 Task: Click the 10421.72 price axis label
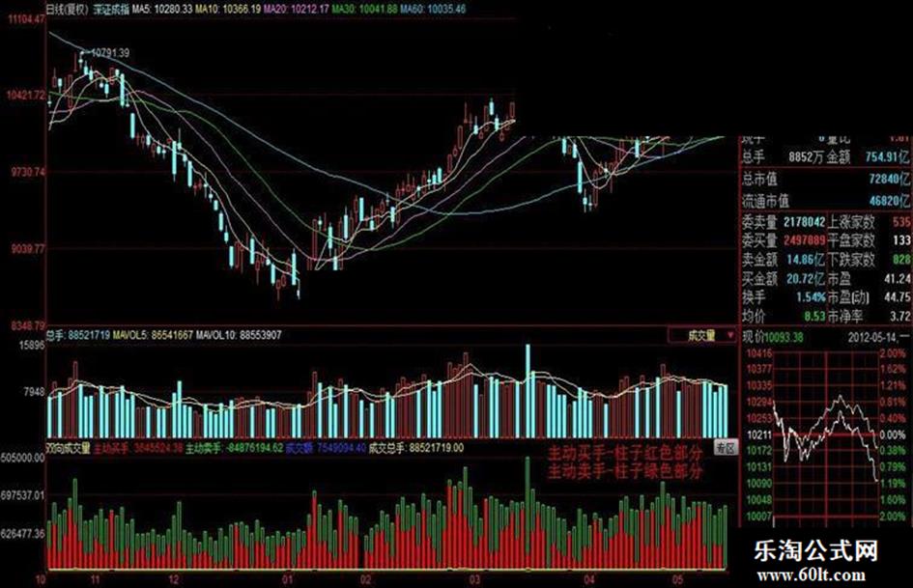26,95
